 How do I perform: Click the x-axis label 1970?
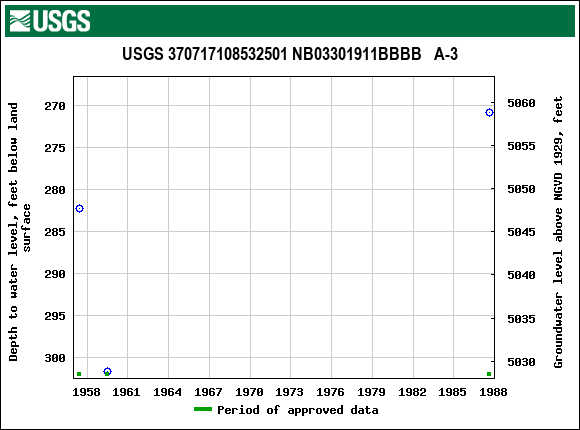[x=249, y=392]
